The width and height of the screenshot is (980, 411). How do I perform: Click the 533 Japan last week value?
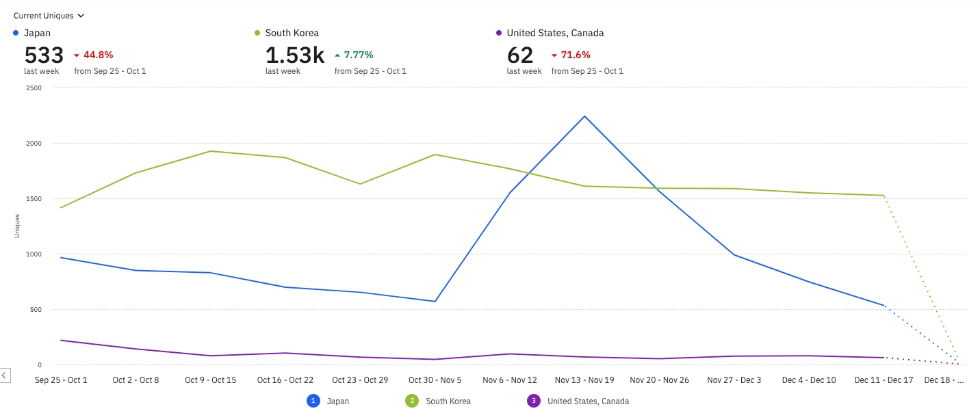pyautogui.click(x=44, y=55)
